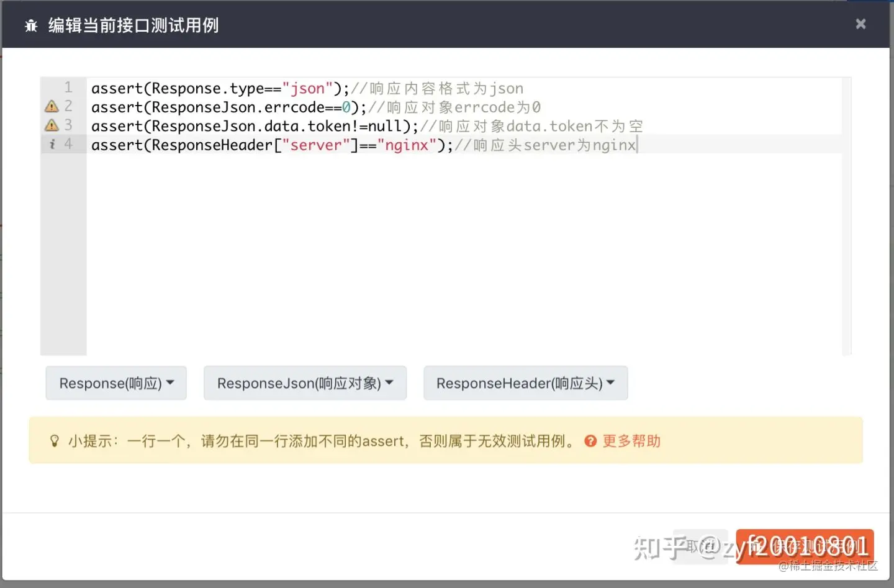Click the orange save test case button
Viewport: 894px width, 588px height.
(x=805, y=546)
